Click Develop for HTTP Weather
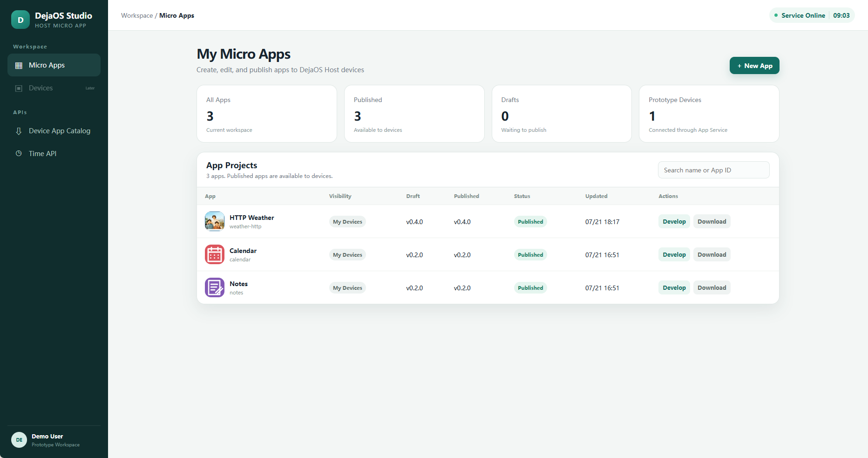The image size is (868, 458). (x=674, y=221)
